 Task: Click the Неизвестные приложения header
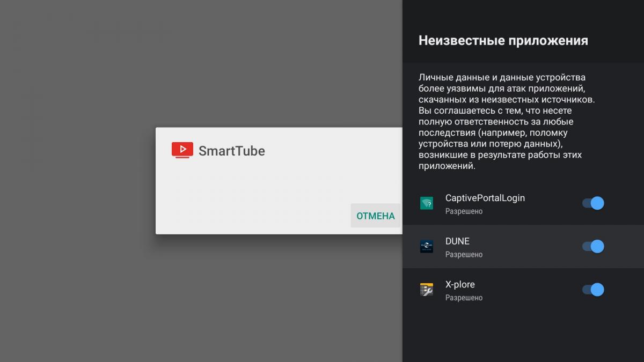tap(503, 40)
